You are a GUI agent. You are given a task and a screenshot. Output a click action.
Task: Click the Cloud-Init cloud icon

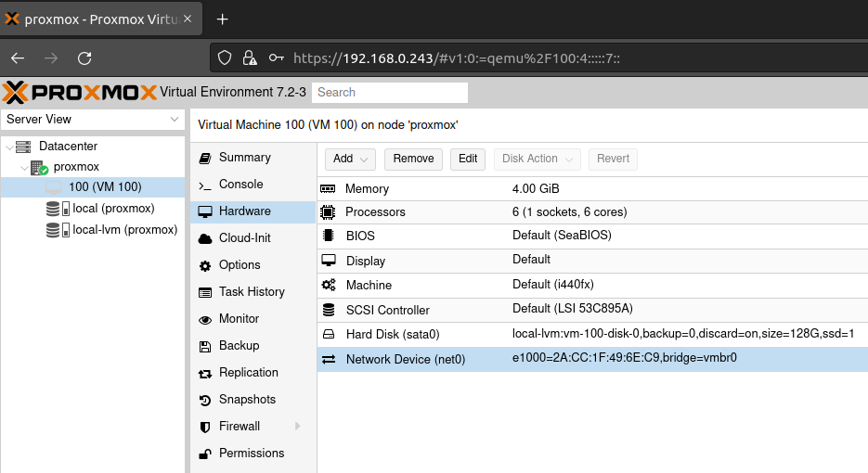205,238
